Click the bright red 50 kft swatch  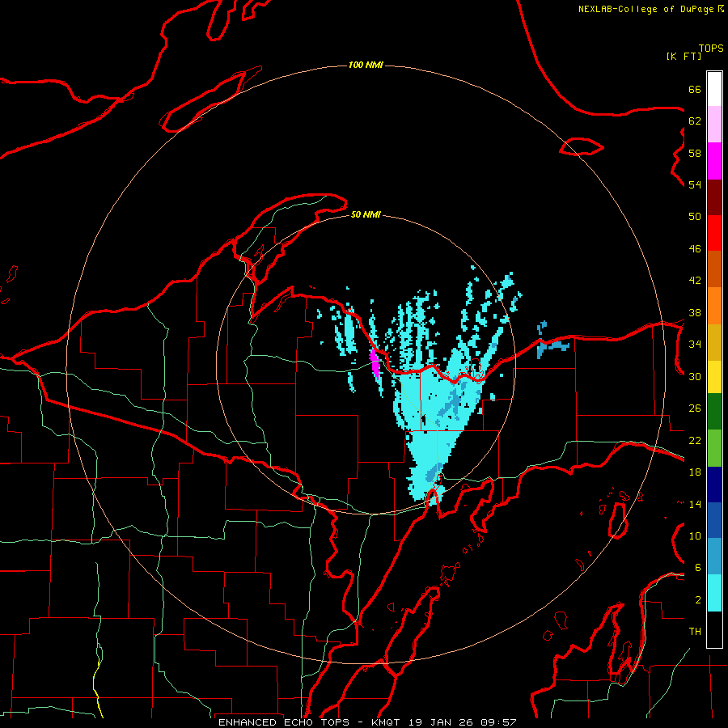click(x=714, y=233)
